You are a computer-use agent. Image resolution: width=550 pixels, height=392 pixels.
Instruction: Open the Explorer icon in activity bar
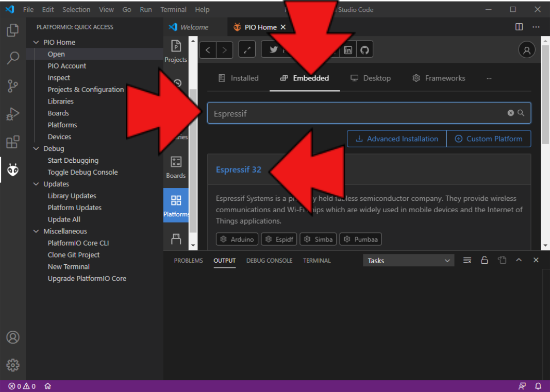(13, 30)
